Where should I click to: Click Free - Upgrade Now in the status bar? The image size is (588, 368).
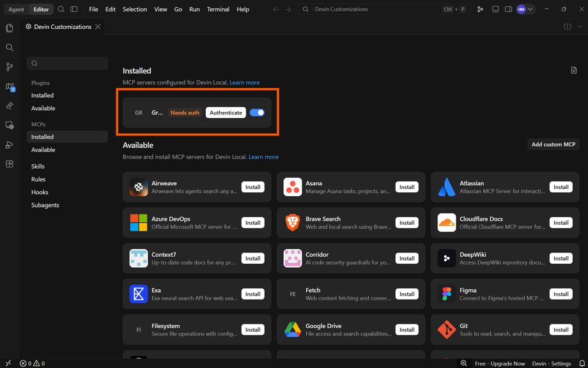click(x=500, y=364)
